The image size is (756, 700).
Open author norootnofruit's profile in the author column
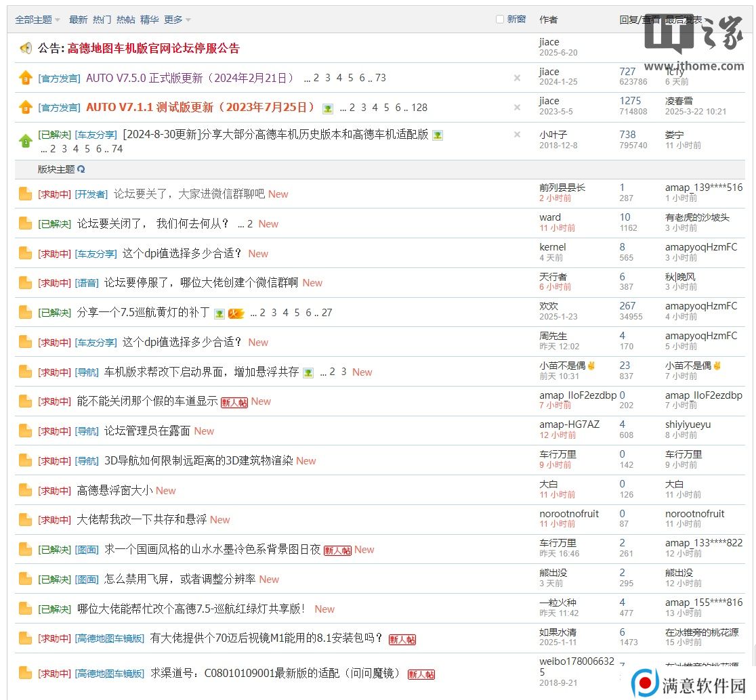569,514
